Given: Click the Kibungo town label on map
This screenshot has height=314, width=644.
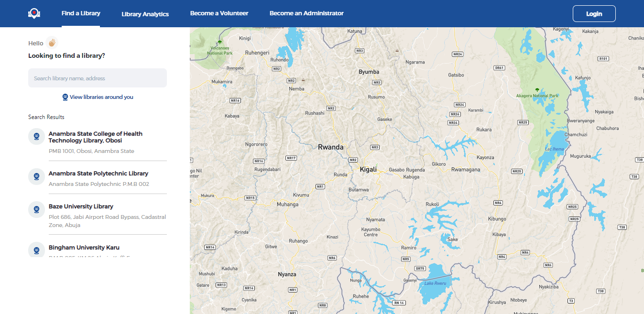Looking at the screenshot, I should tap(497, 219).
